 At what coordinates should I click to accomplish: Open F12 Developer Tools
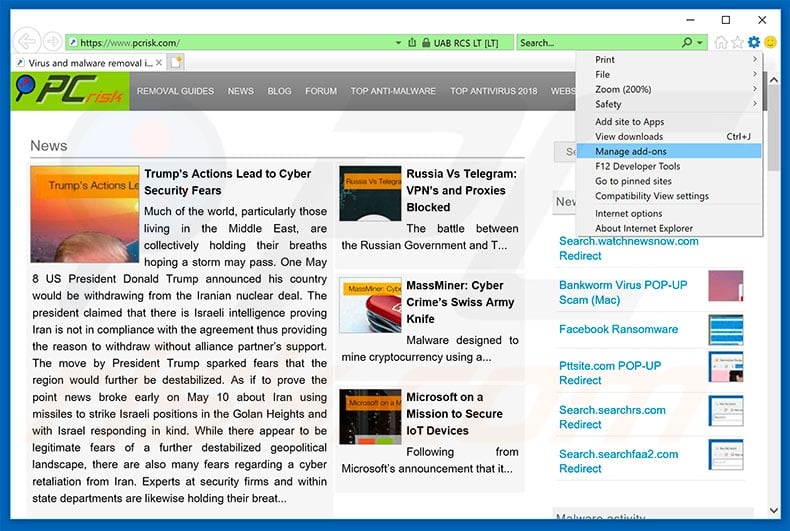click(x=669, y=166)
